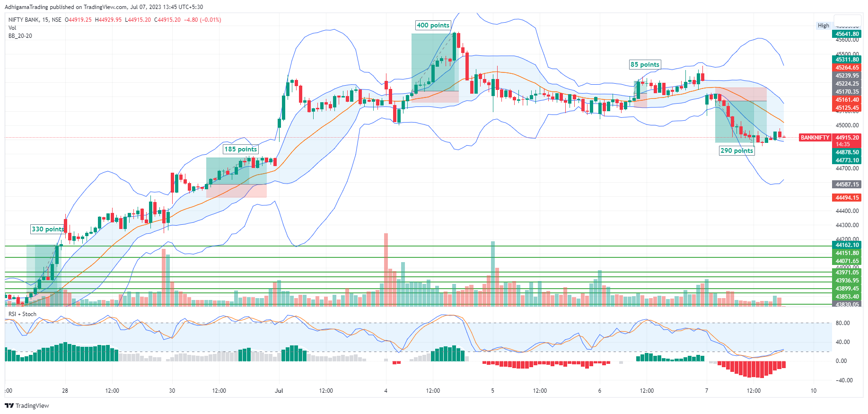This screenshot has width=868, height=414.
Task: Select the 45170.35 price scale label
Action: (x=847, y=92)
